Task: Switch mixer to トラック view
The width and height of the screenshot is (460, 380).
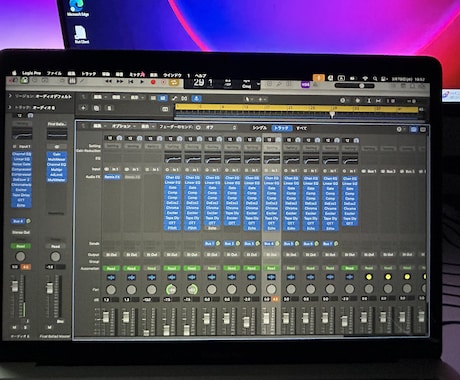Action: (x=281, y=128)
